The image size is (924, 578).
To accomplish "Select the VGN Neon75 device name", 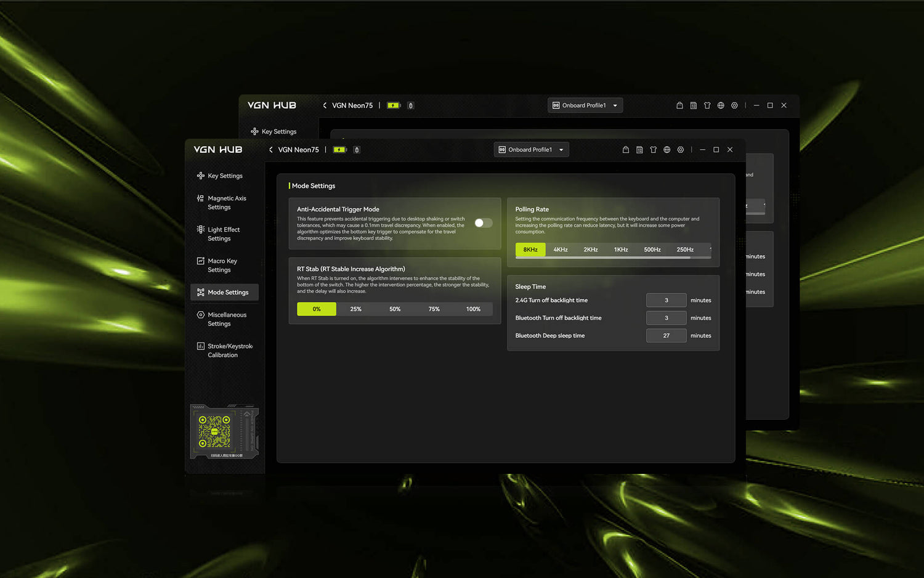I will [x=298, y=149].
